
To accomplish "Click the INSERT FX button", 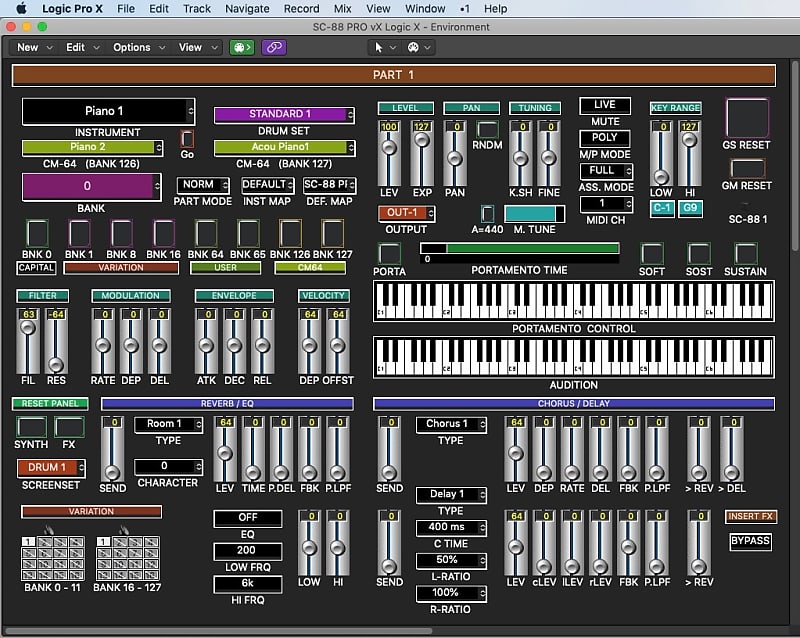I will (751, 517).
